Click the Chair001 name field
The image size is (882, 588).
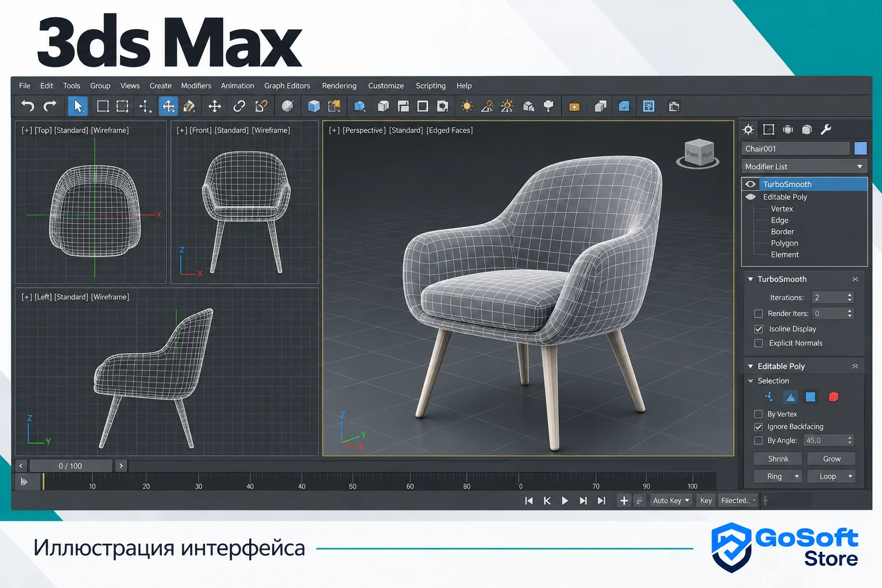[795, 149]
